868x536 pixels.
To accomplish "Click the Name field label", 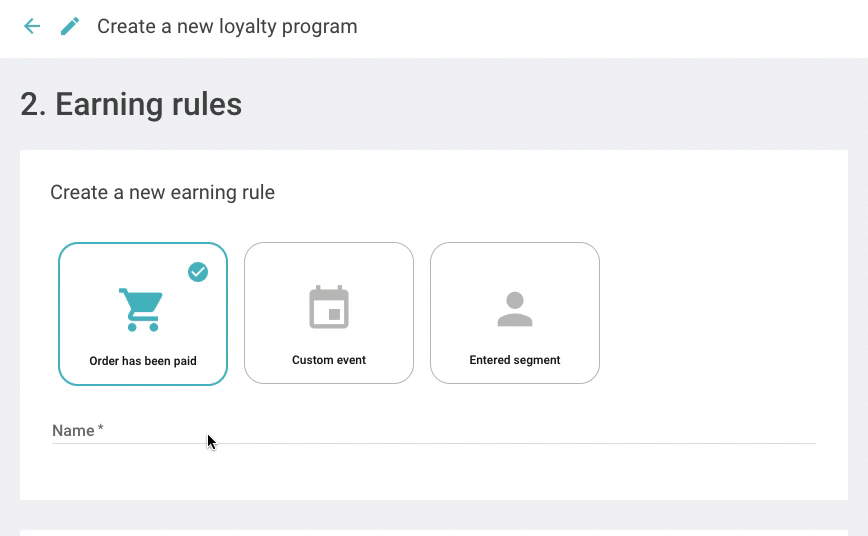I will (x=73, y=431).
